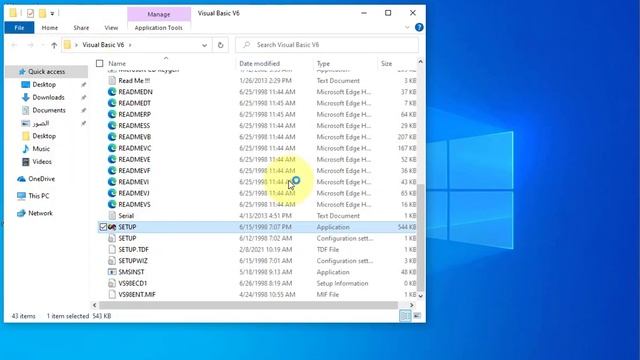
Task: Click the READMERP Edge file icon
Action: (x=112, y=114)
